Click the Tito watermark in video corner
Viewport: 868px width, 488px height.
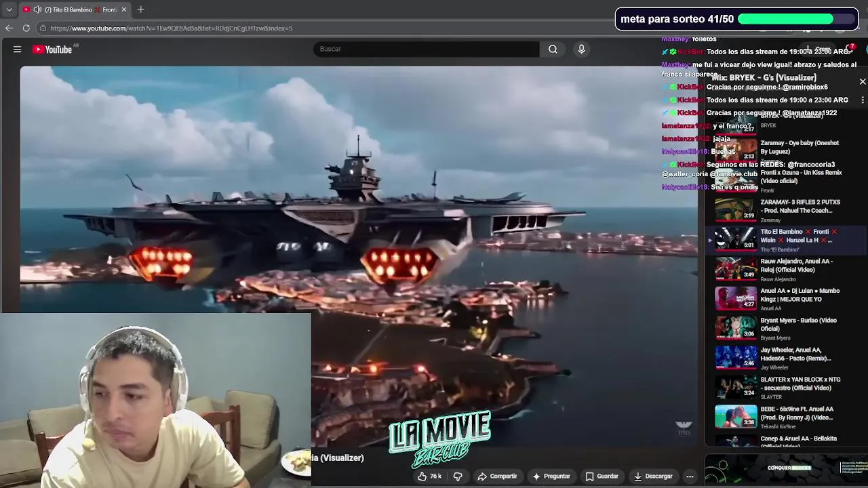click(x=684, y=428)
